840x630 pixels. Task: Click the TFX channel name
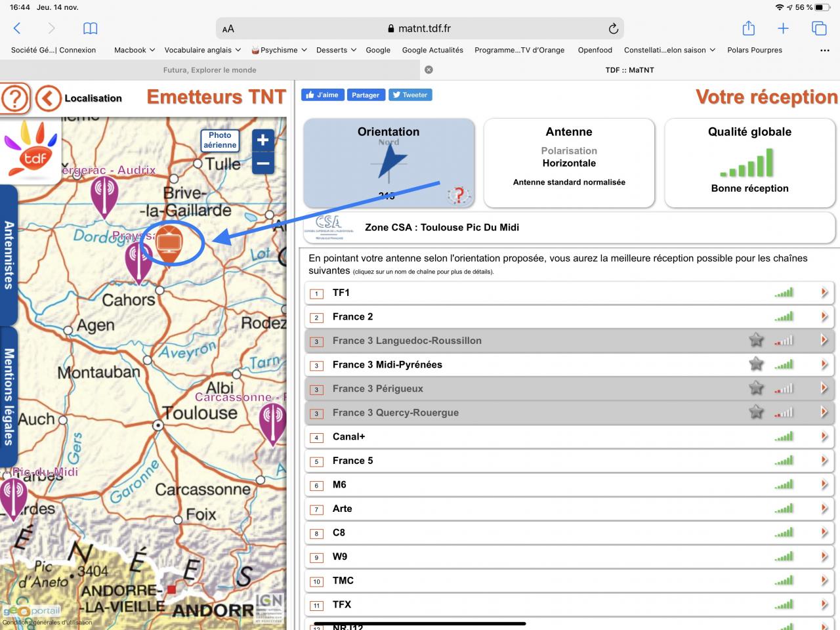click(342, 604)
